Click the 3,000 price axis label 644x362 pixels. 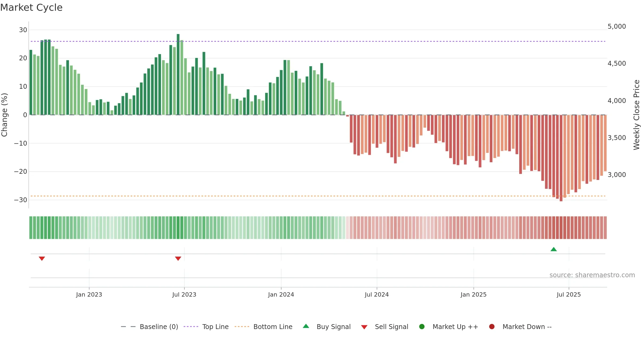(x=617, y=175)
